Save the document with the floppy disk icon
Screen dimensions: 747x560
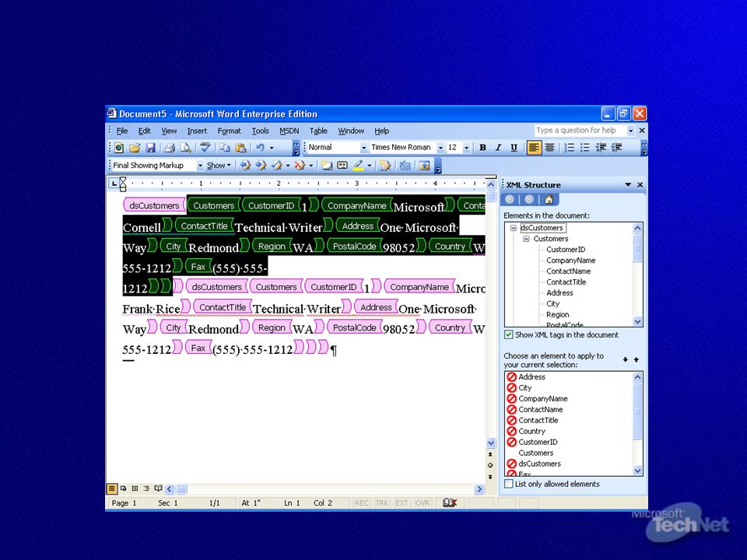pyautogui.click(x=150, y=148)
